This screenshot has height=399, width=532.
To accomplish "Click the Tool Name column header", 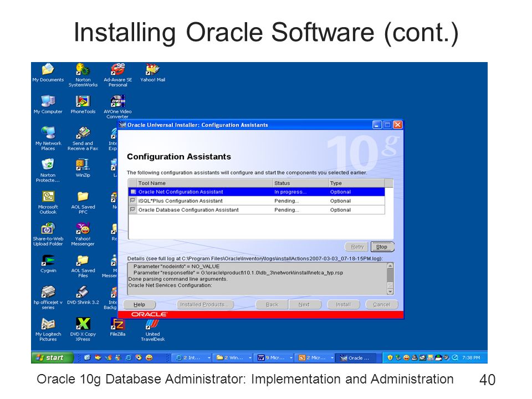I will click(204, 183).
